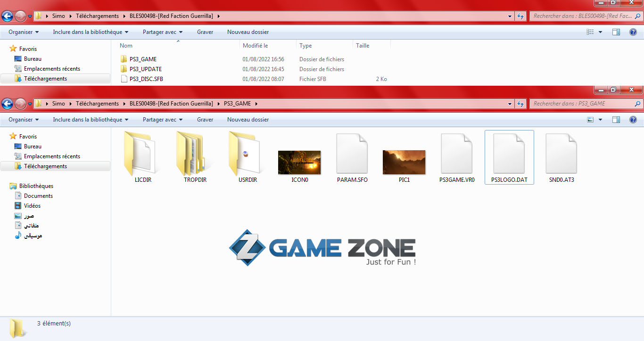The width and height of the screenshot is (644, 341).
Task: Toggle preview pane in the PS3_GAME window
Action: point(616,120)
